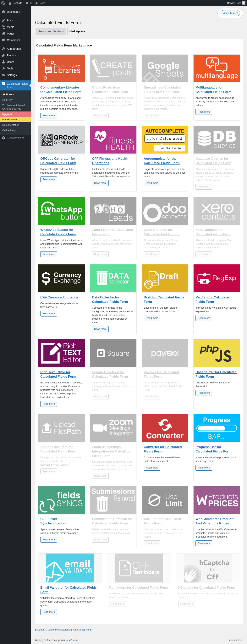247x644 pixels.
Task: Click the Currency Exchange banner image
Action: (x=62, y=278)
